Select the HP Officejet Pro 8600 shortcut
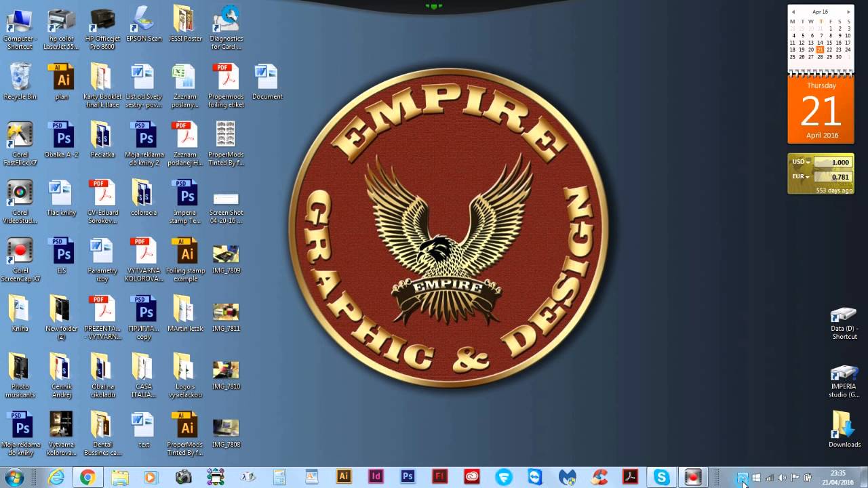Screen dimensions: 868x488 [102, 27]
